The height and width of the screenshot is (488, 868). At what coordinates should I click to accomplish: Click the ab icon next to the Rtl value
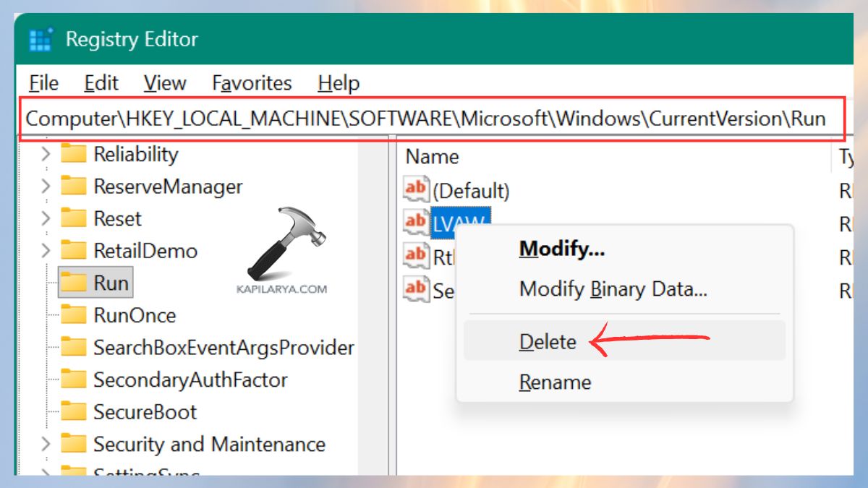coord(415,255)
